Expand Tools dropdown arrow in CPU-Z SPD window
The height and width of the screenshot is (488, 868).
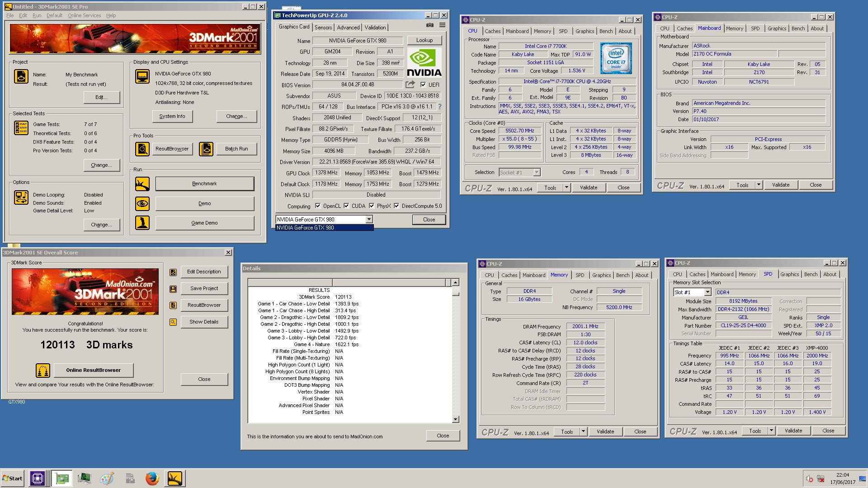point(771,431)
